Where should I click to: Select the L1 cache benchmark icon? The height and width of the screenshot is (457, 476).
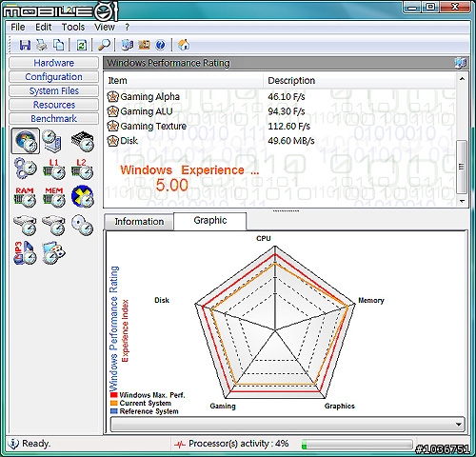click(x=54, y=169)
